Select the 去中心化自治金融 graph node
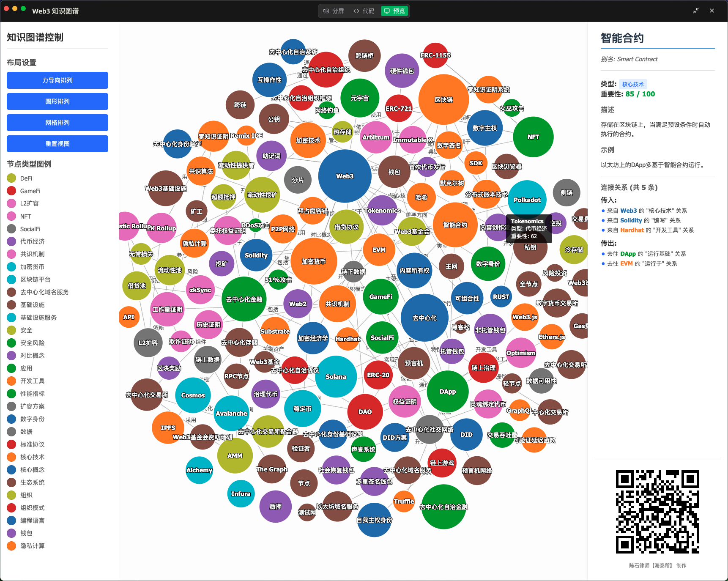728x581 pixels. (444, 507)
